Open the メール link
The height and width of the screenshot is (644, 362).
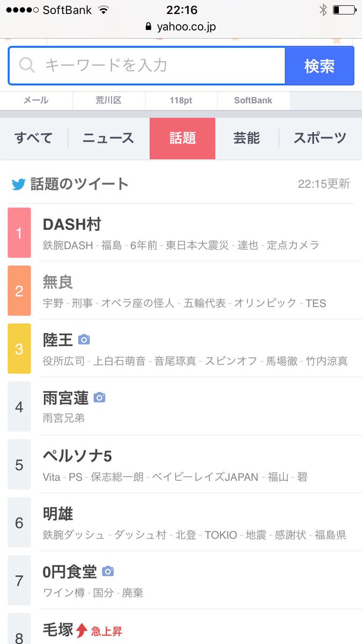tap(36, 100)
